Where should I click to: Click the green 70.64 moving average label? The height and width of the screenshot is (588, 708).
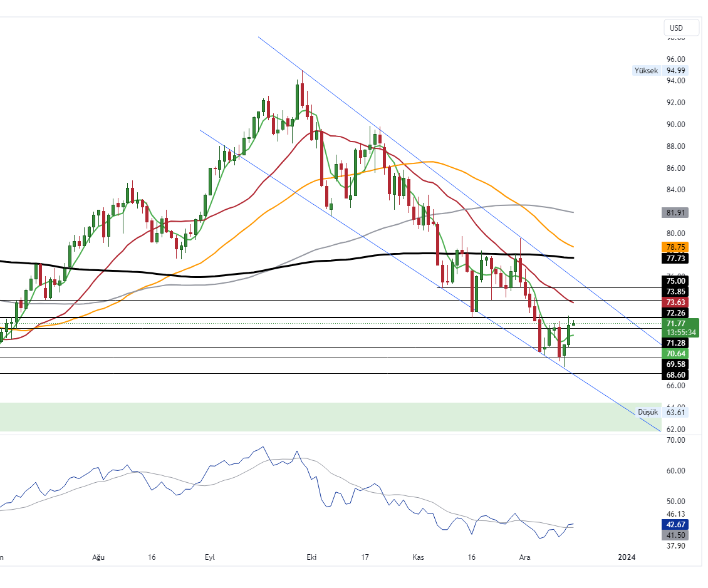674,353
